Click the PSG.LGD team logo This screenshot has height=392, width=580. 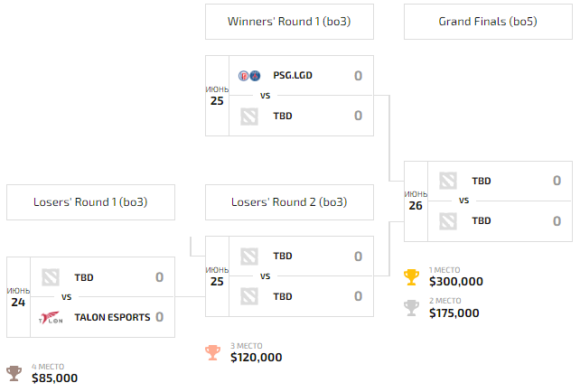click(249, 76)
